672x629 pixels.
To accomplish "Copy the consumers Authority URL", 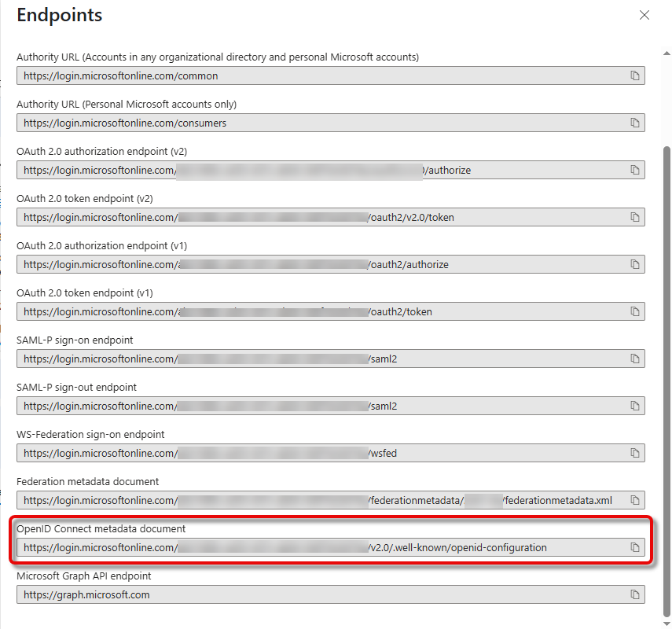I will (634, 123).
